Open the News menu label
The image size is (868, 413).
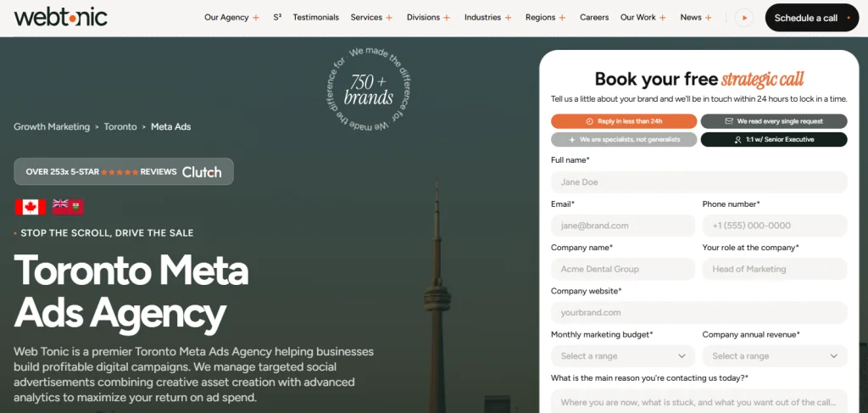click(690, 17)
